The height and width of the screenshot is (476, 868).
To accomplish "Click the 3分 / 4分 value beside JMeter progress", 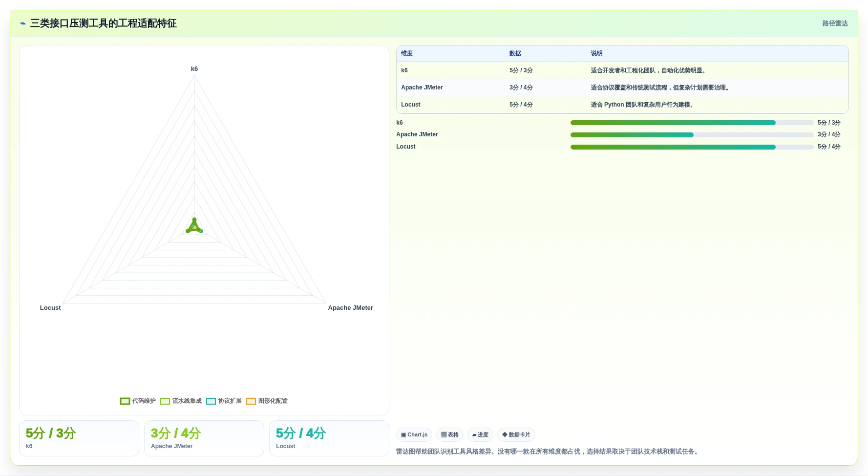I will tap(829, 134).
